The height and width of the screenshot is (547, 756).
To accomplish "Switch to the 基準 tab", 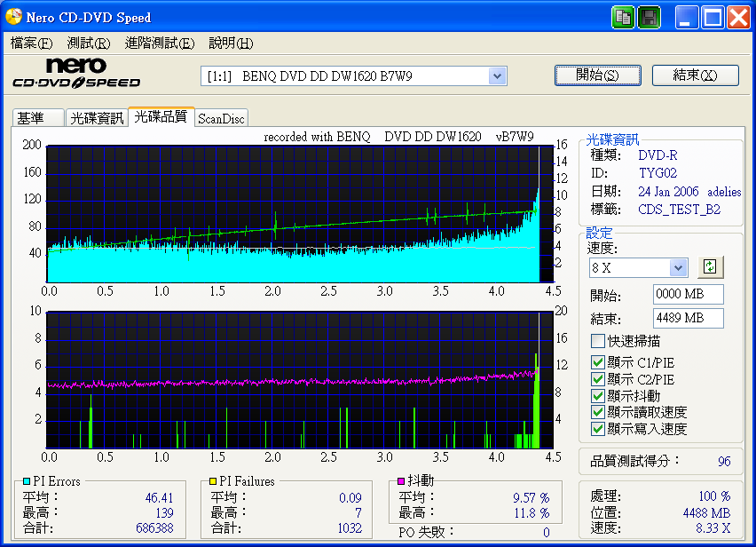I will coord(37,118).
